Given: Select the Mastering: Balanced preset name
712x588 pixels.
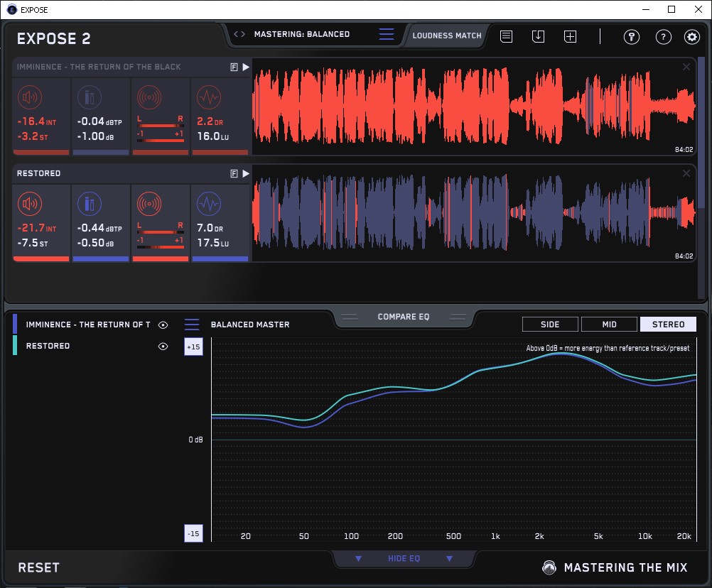Looking at the screenshot, I should [x=302, y=34].
